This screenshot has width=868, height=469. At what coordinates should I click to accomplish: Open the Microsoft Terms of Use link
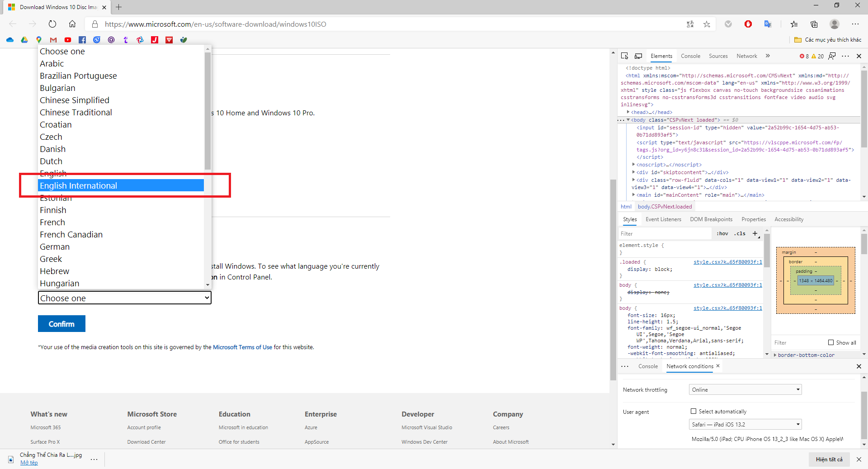(x=242, y=347)
